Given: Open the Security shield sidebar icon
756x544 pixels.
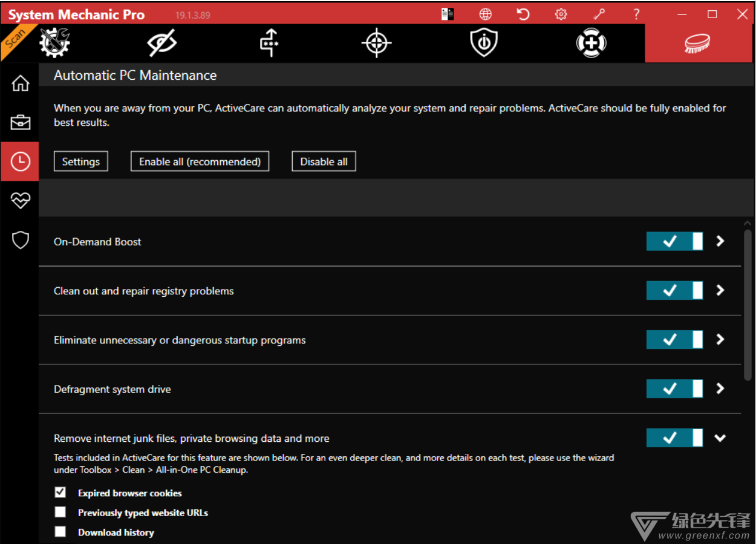Looking at the screenshot, I should [x=20, y=240].
